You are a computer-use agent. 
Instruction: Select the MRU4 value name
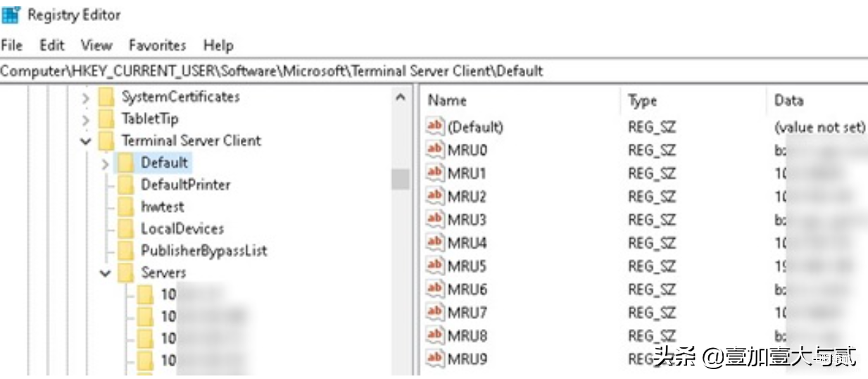[467, 244]
